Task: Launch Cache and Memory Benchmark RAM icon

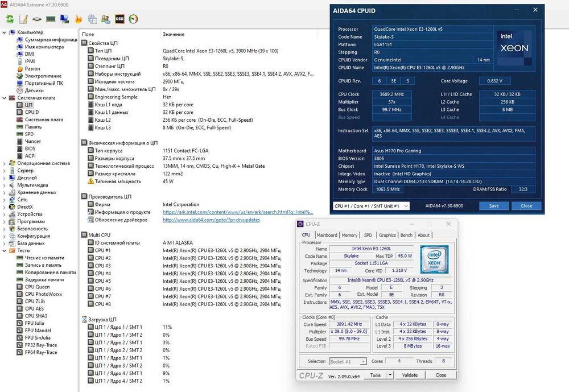Action: click(x=51, y=19)
